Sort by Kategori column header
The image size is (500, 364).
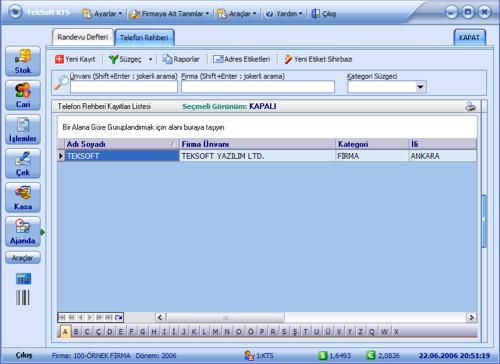pyautogui.click(x=372, y=144)
